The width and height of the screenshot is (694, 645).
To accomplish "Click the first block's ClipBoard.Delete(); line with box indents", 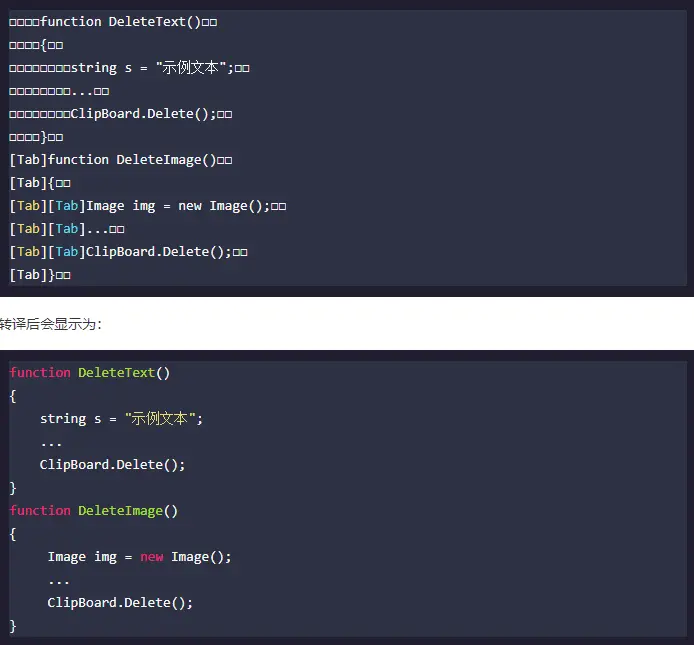I will coord(121,114).
